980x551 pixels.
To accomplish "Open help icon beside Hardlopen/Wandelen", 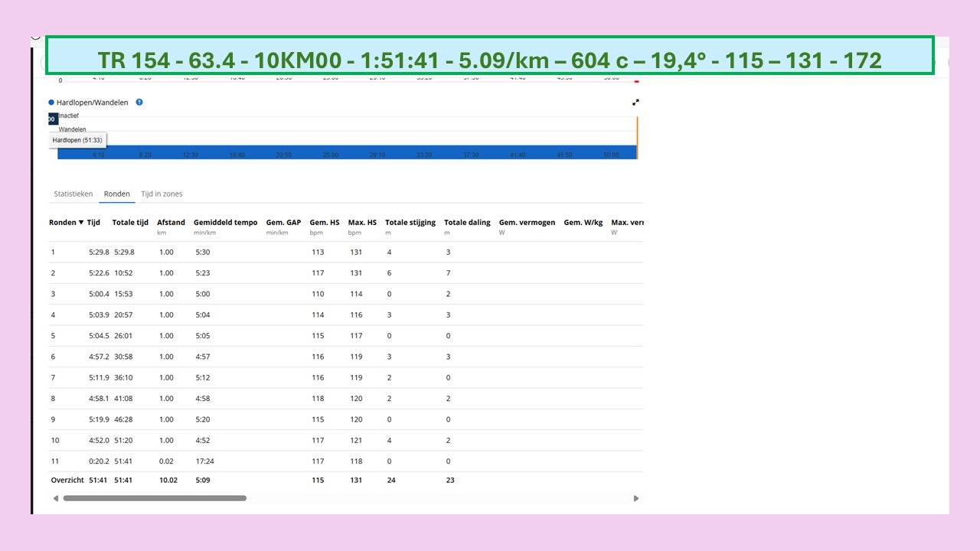I will [x=139, y=102].
